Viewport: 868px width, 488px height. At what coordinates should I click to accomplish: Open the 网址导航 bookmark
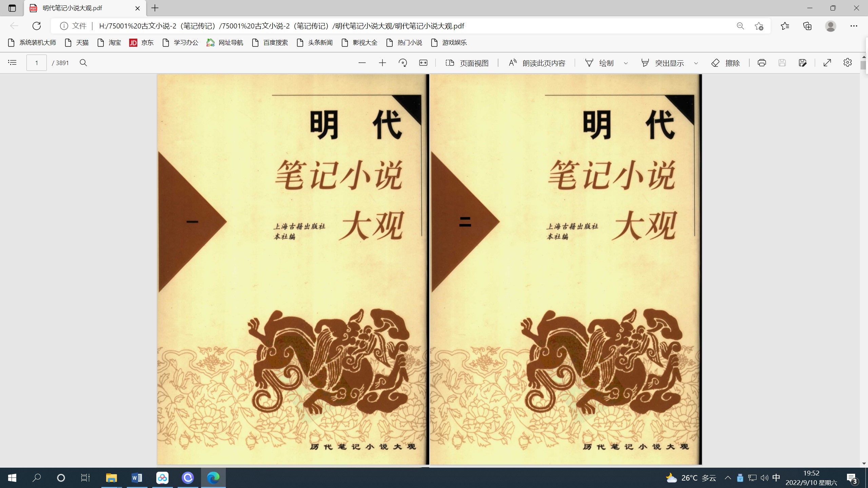pyautogui.click(x=225, y=43)
